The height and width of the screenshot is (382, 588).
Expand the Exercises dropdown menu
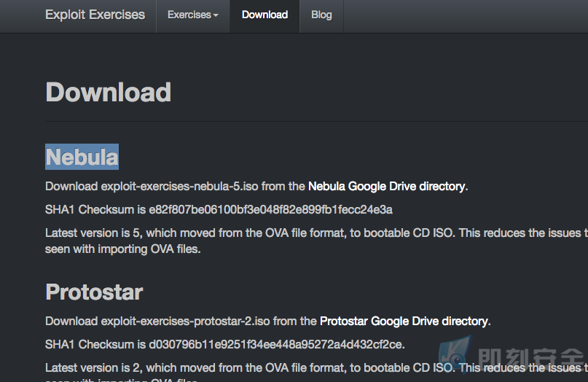click(x=193, y=15)
